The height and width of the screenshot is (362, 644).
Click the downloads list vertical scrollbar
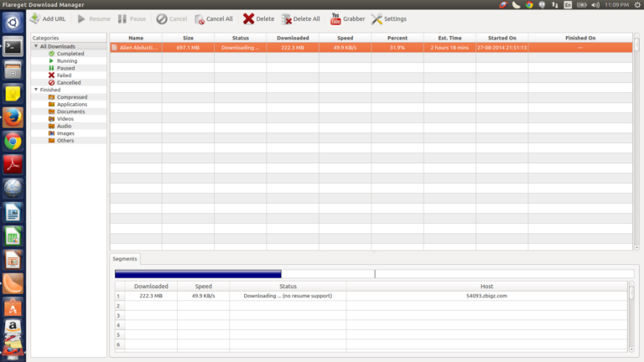coord(636,142)
